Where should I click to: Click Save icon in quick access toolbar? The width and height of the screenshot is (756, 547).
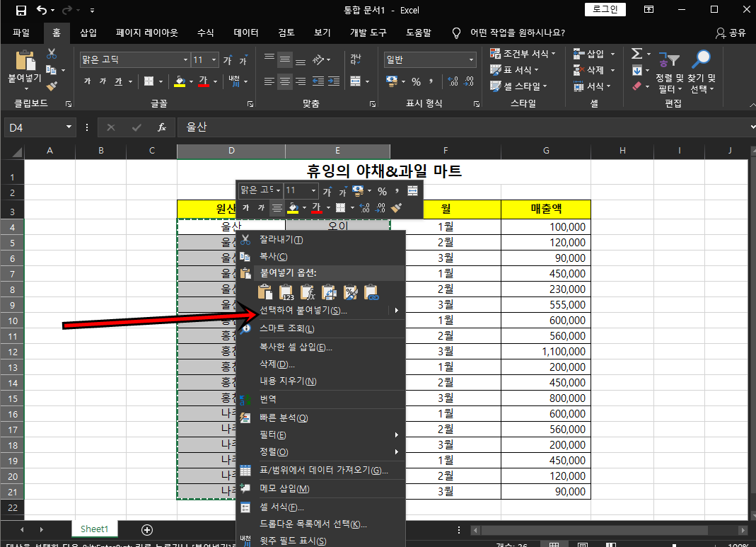[21, 10]
